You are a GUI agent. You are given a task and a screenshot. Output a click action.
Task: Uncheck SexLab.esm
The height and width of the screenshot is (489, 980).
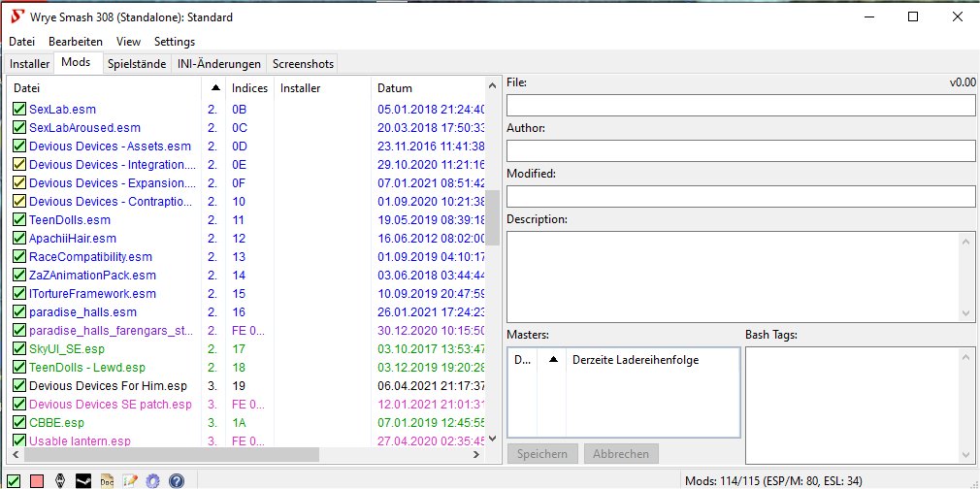click(x=18, y=110)
